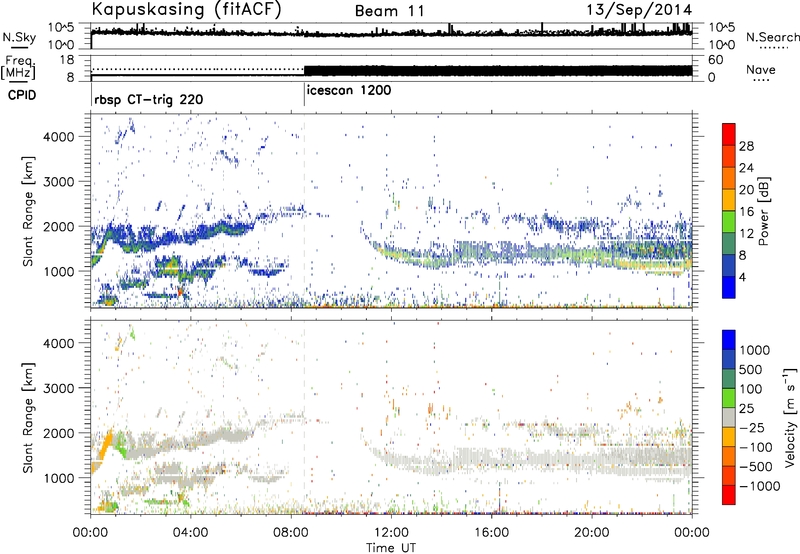Click the icescan 1200 marker text
The height and width of the screenshot is (554, 800).
(x=349, y=90)
